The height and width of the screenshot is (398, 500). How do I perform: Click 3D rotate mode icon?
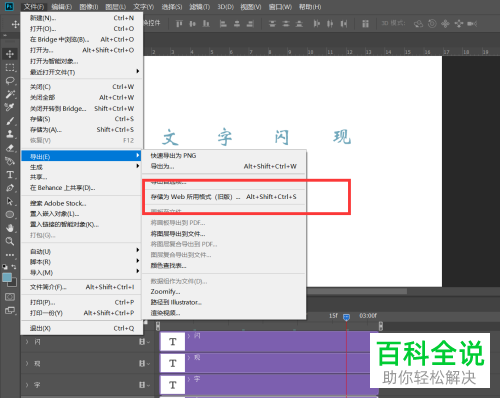[x=418, y=24]
